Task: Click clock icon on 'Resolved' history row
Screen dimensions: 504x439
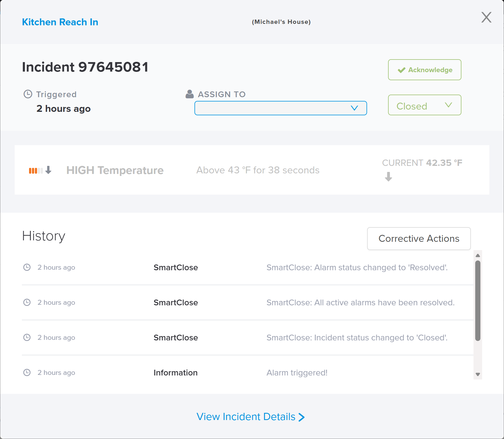Action: click(27, 267)
